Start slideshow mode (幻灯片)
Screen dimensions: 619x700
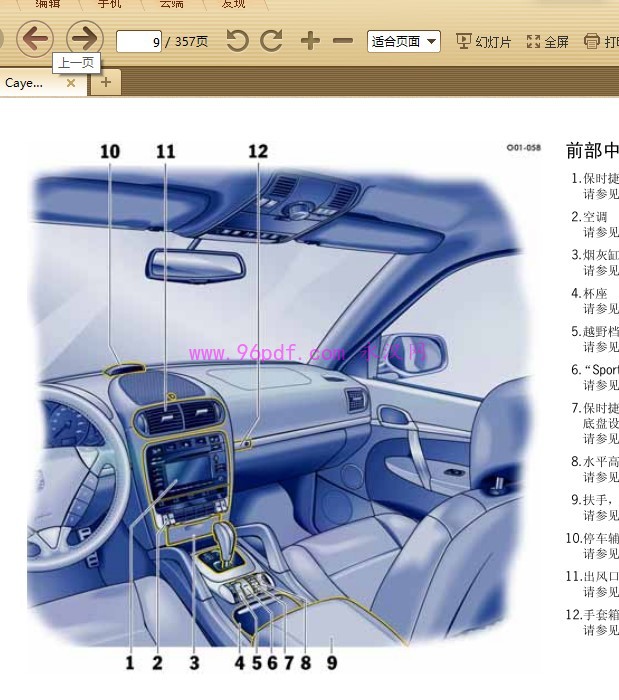(484, 41)
